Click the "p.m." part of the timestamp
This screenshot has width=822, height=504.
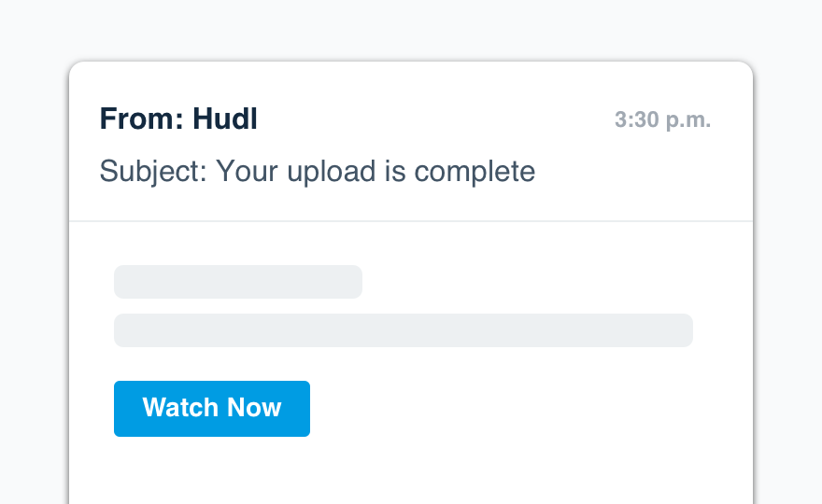(685, 120)
